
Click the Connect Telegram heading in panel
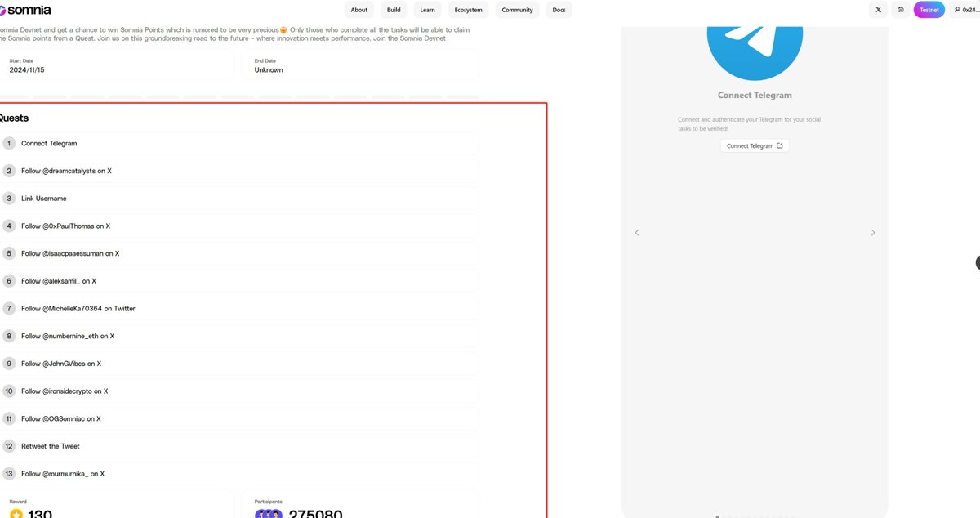755,96
